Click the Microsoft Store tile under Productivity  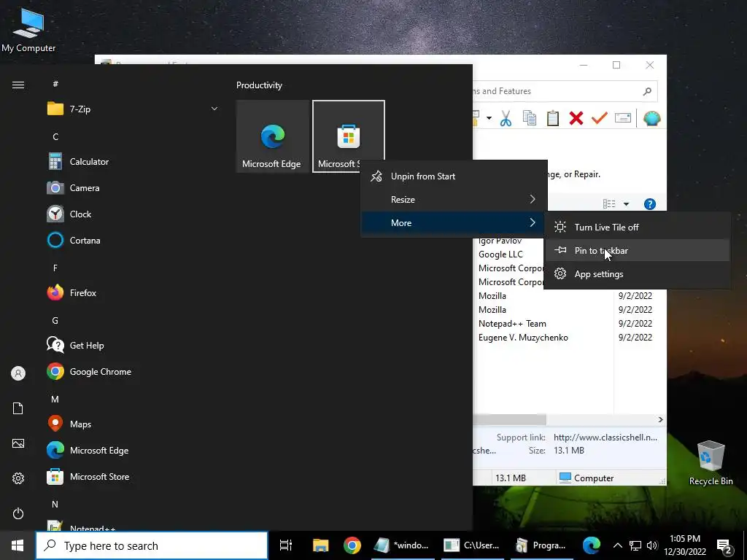coord(348,136)
